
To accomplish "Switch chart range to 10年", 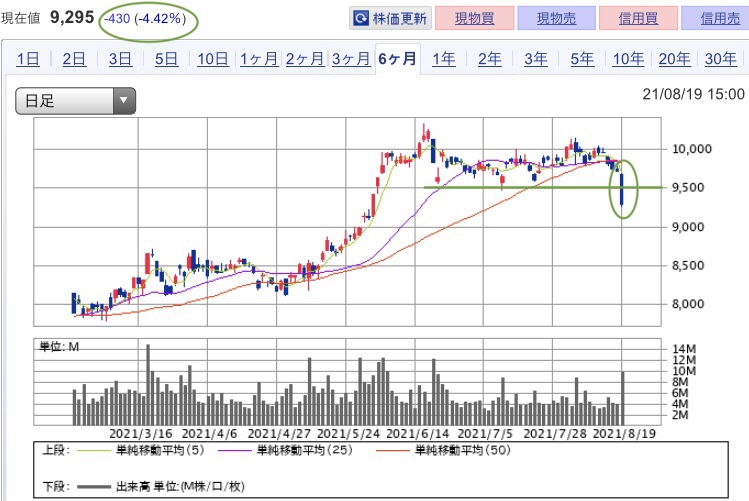I will point(628,59).
